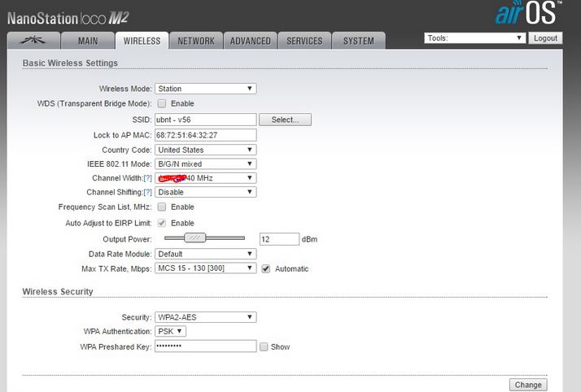Open the Channel Shifting dropdown

coord(206,192)
